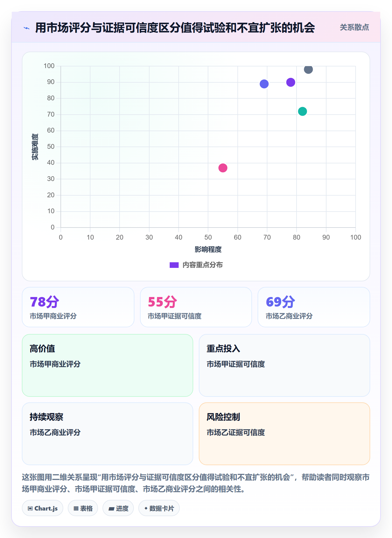Screen dimensions: 392x538
Task: Click the Chart.js tag chip
Action: pos(43,508)
